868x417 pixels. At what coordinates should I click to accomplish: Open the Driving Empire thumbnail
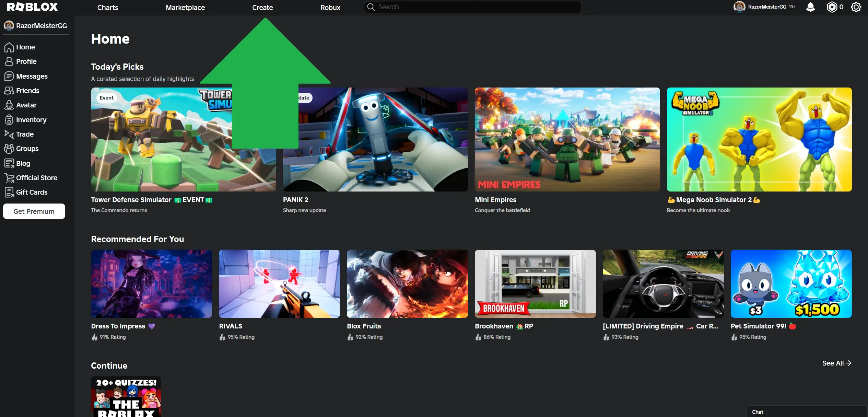[x=663, y=284]
